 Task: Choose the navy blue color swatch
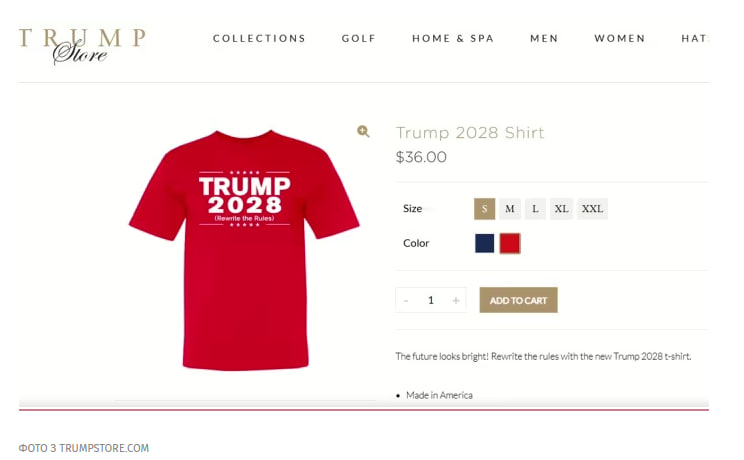485,243
